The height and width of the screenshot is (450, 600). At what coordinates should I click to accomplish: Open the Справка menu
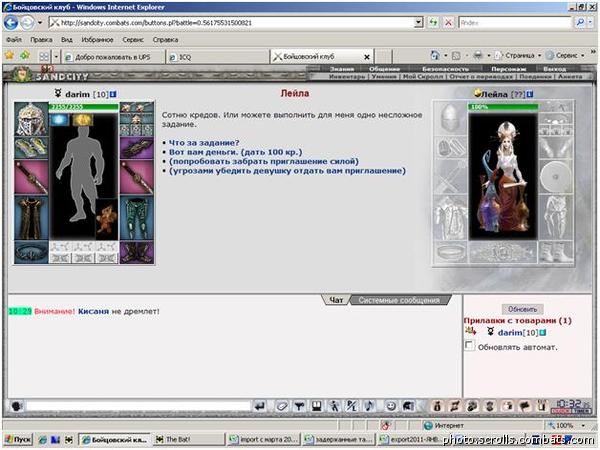pos(165,40)
